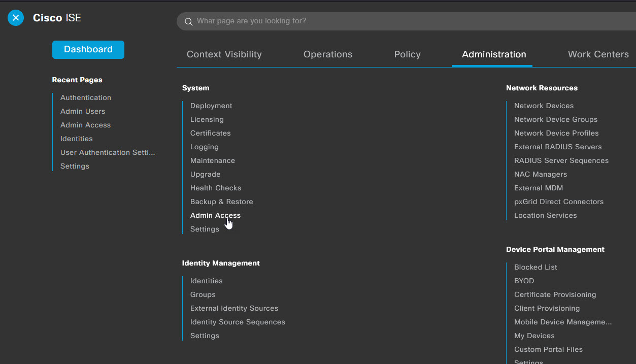Open Certificates under System

click(211, 133)
